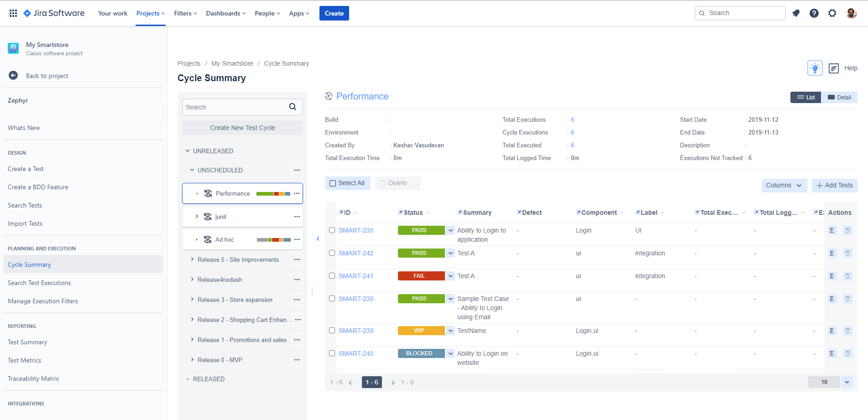Collapse the UNRELEASED tree node

point(187,151)
